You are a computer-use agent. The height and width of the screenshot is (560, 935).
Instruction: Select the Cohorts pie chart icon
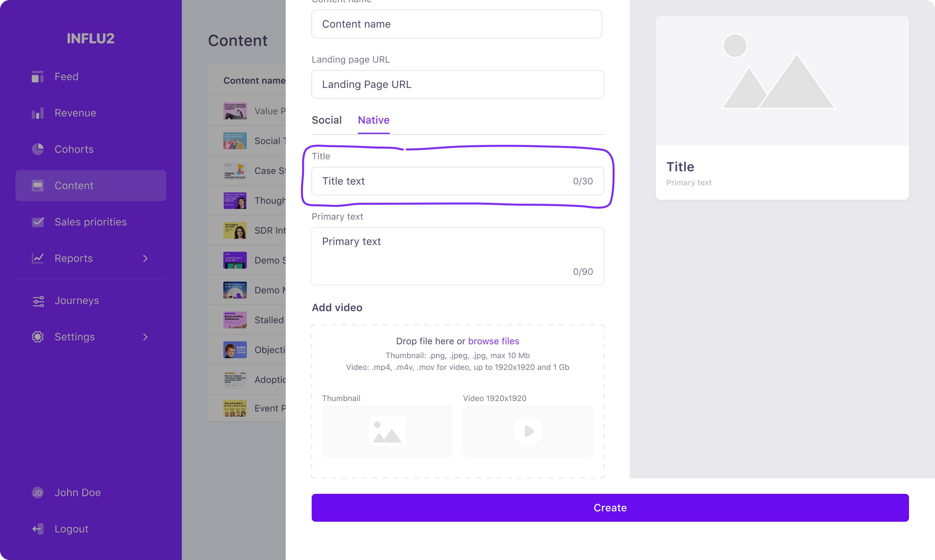[37, 149]
